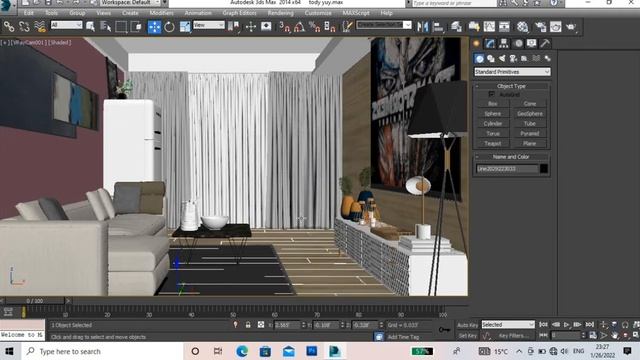
Task: Activate the Select and Rotate tool
Action: (x=169, y=27)
